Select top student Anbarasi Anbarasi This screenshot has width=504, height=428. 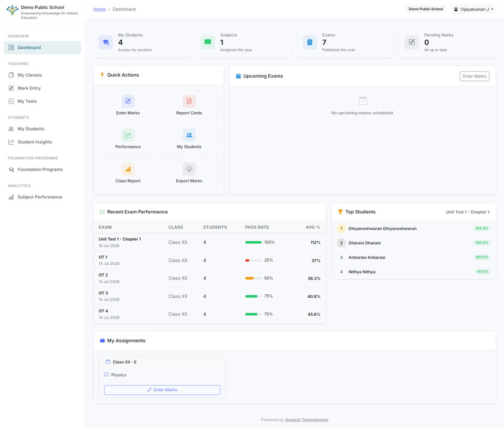tap(367, 258)
